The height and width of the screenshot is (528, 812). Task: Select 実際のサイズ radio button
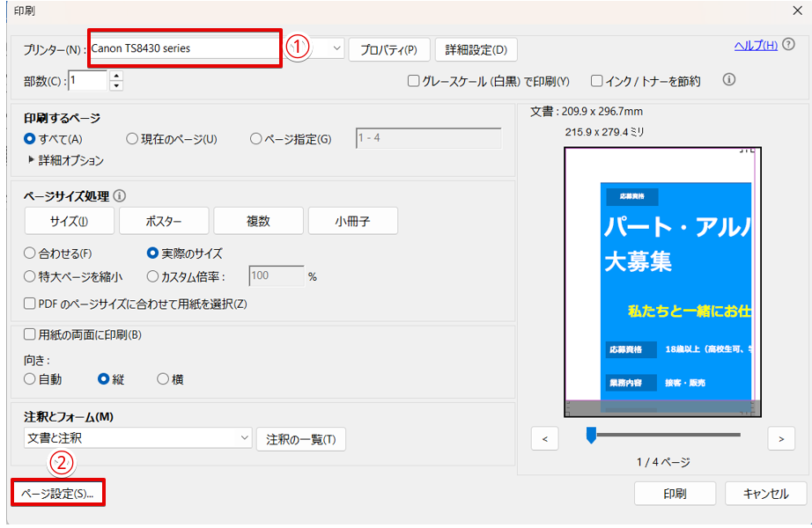tap(152, 253)
